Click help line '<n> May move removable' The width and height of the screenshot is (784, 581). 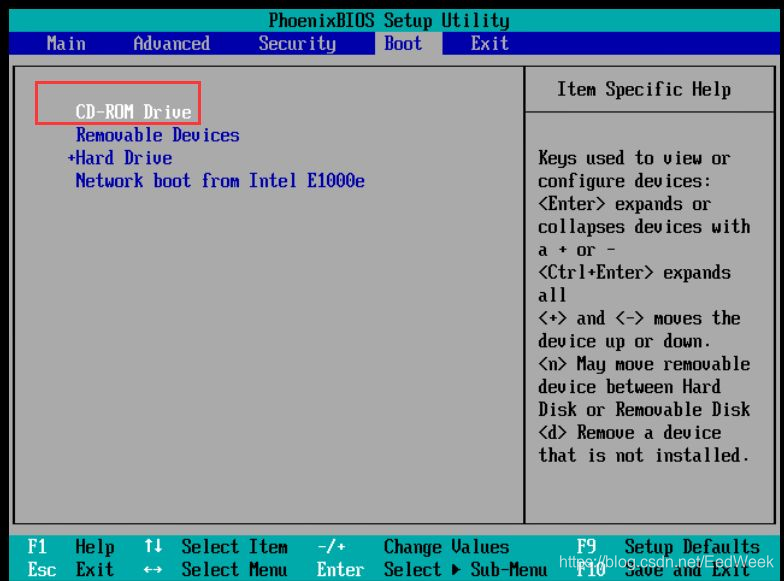644,364
